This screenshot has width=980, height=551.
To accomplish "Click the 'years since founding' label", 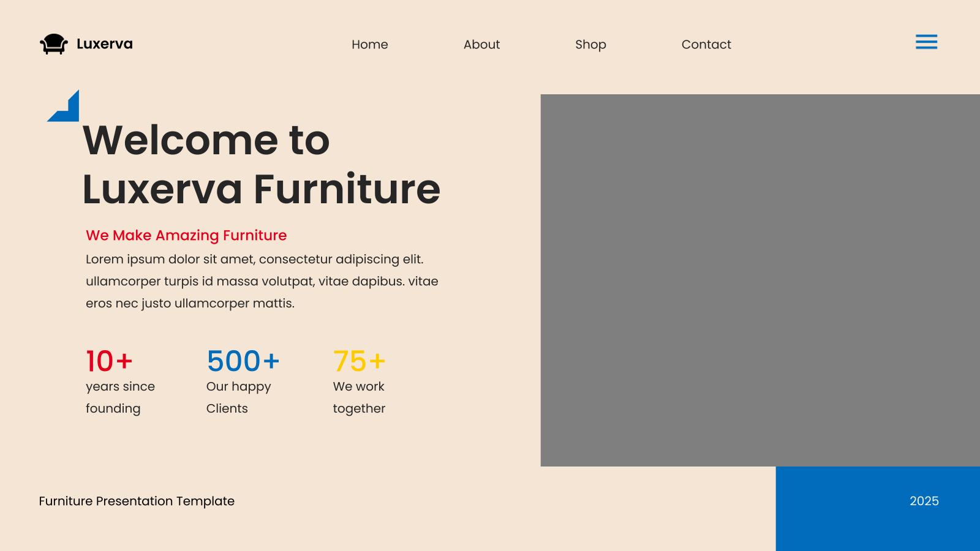I will (x=121, y=397).
